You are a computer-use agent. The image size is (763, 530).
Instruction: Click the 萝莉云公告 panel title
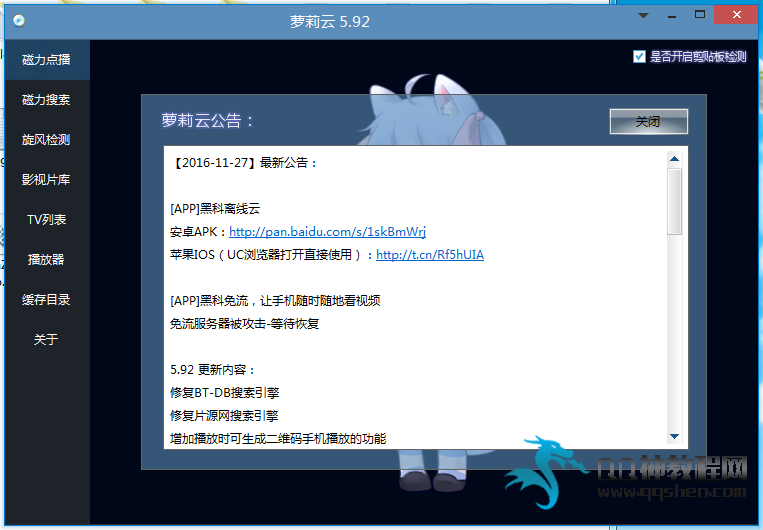(207, 120)
